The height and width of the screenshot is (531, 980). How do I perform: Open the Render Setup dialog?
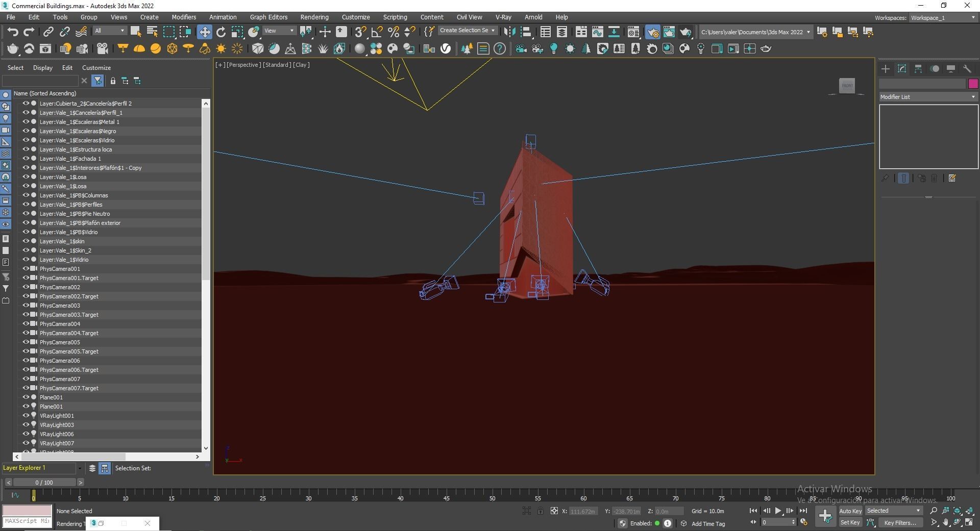click(653, 32)
